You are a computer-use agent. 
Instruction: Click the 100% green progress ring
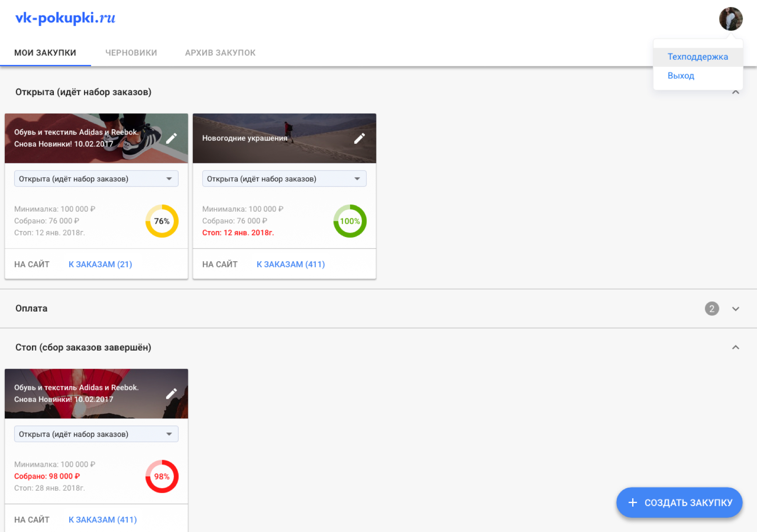click(350, 221)
